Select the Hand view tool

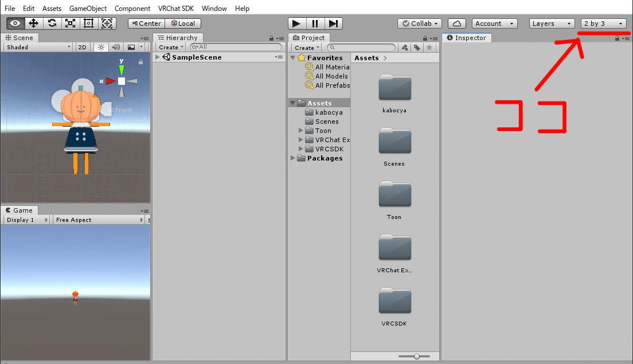pyautogui.click(x=15, y=24)
